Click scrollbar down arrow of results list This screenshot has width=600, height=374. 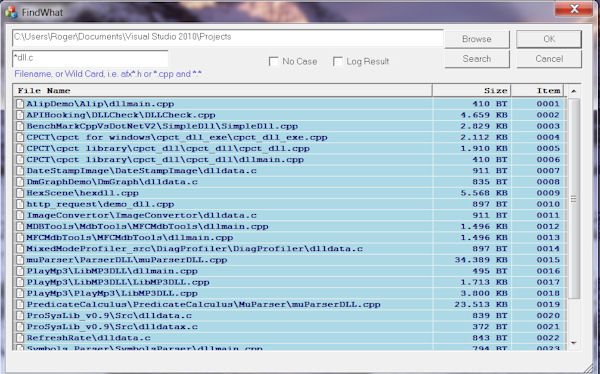coord(574,343)
